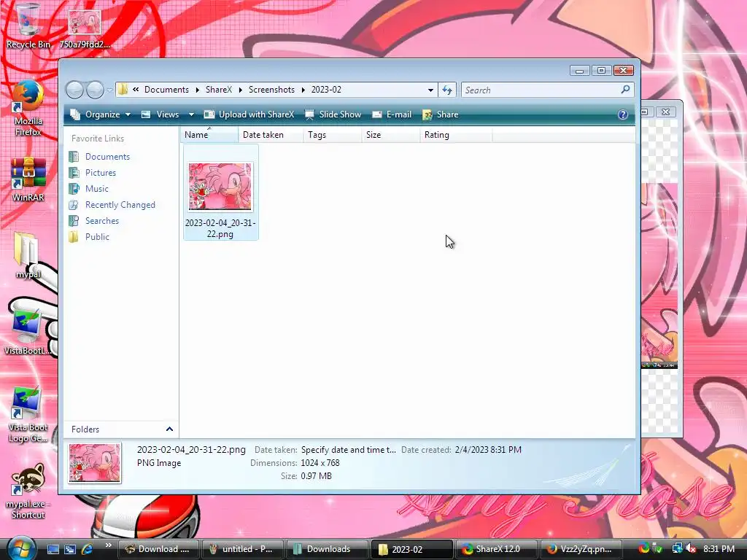The width and height of the screenshot is (747, 560).
Task: Select Screenshots in the address breadcrumb
Action: pyautogui.click(x=271, y=90)
